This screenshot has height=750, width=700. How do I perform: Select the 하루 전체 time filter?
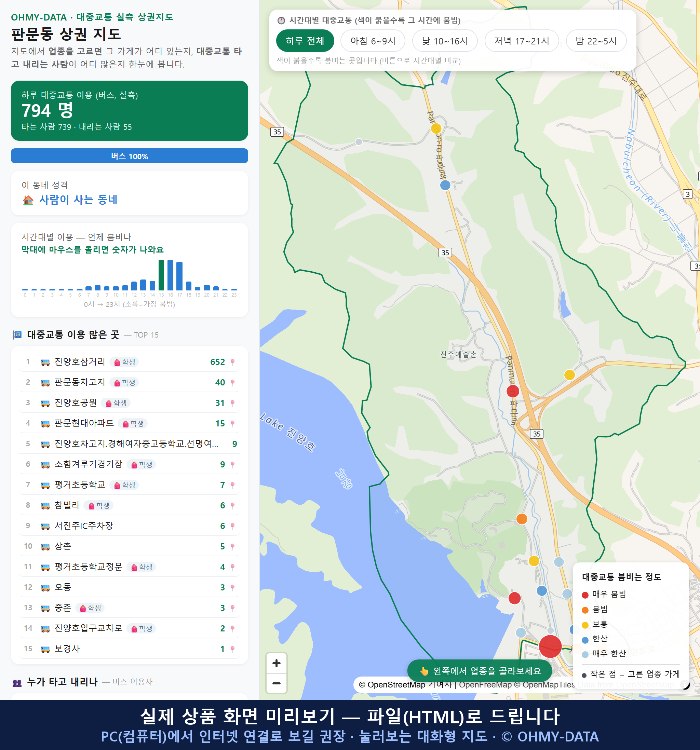click(x=305, y=41)
